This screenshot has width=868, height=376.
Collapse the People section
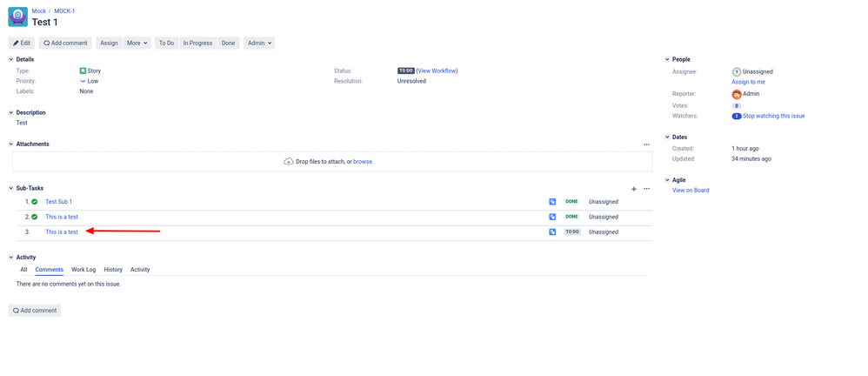[x=667, y=59]
